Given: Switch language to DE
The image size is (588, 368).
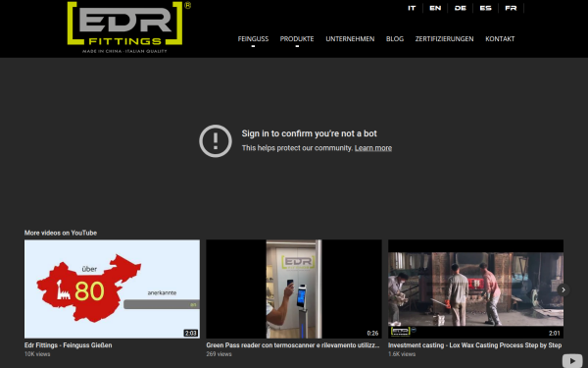Looking at the screenshot, I should click(x=461, y=8).
